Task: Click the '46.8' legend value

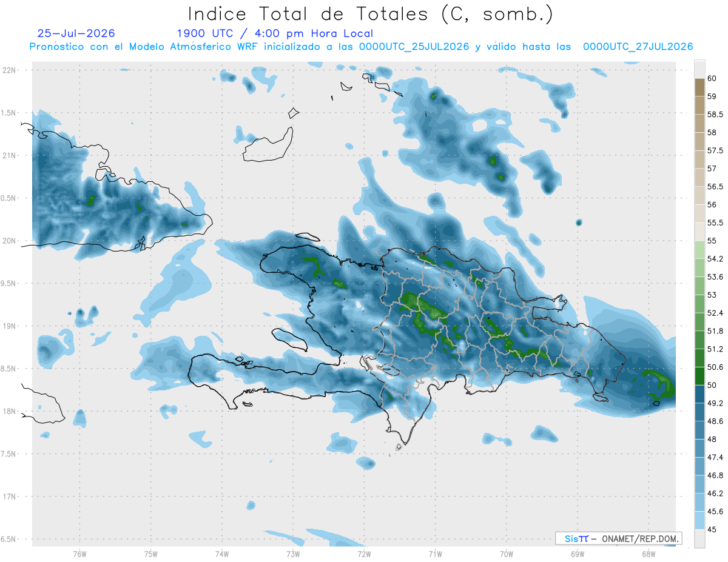Action: pos(715,475)
